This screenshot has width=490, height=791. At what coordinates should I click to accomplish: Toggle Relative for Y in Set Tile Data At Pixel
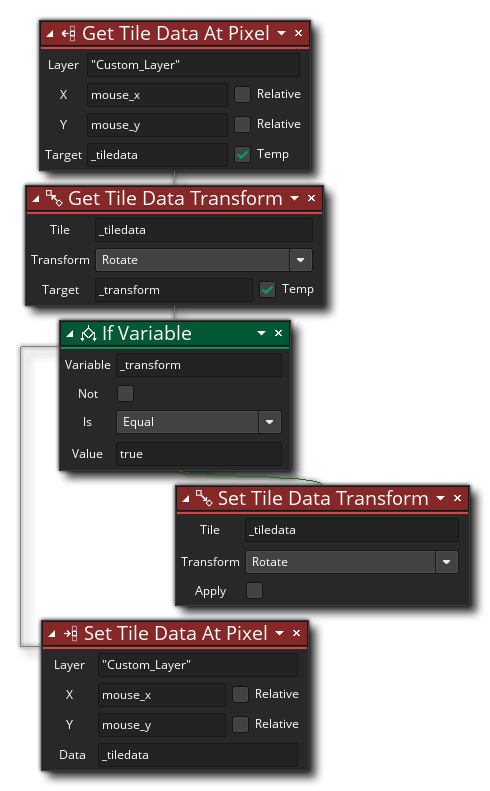point(240,724)
